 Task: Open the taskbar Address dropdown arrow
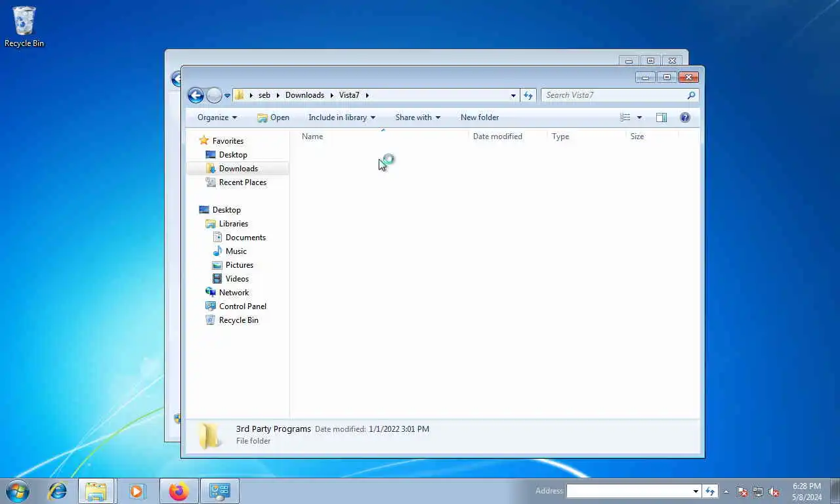point(696,491)
